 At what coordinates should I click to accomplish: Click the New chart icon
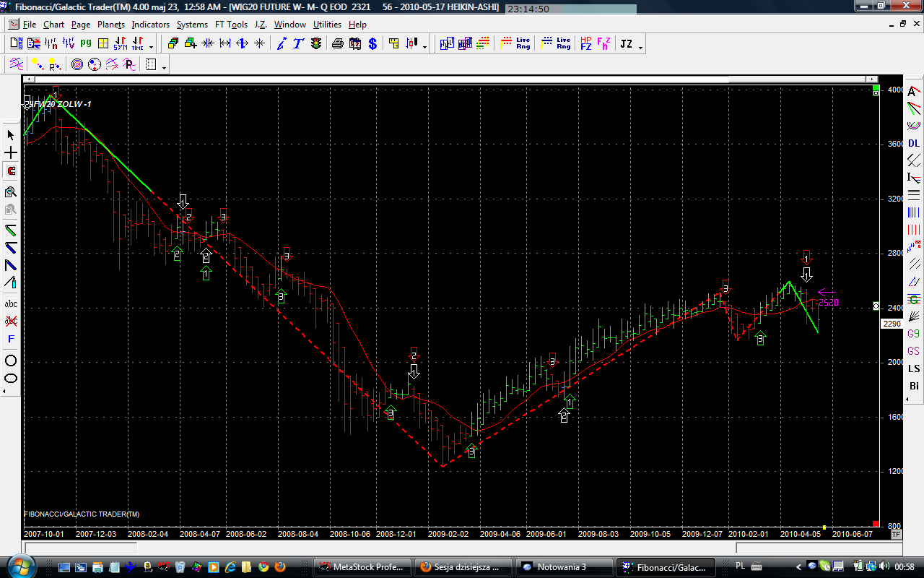(16, 43)
